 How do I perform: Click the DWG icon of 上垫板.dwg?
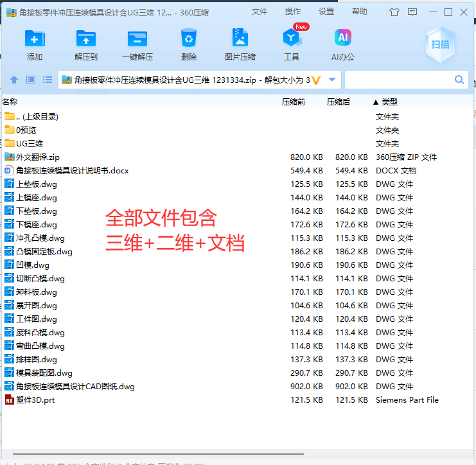tap(9, 184)
